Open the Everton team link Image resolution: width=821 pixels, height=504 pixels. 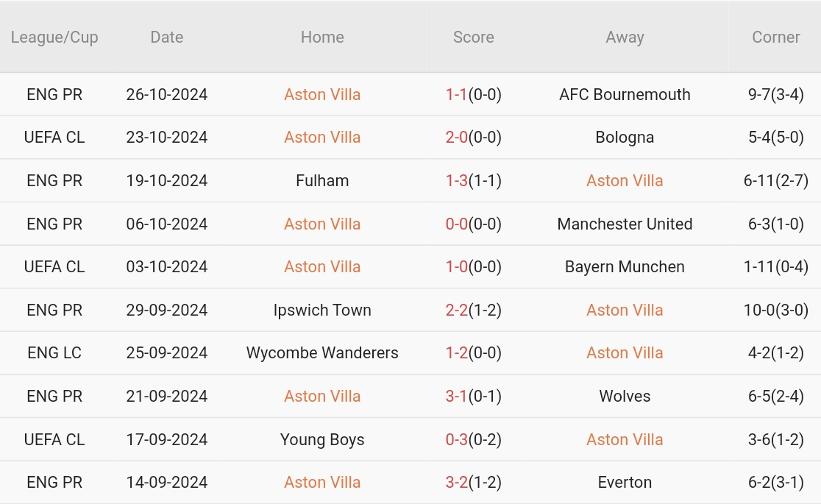[625, 483]
